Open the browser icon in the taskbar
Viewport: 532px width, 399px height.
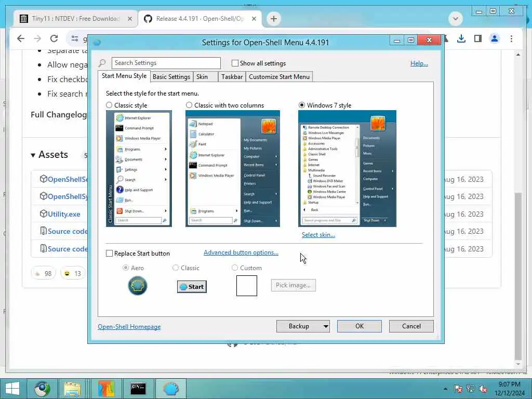(42, 389)
